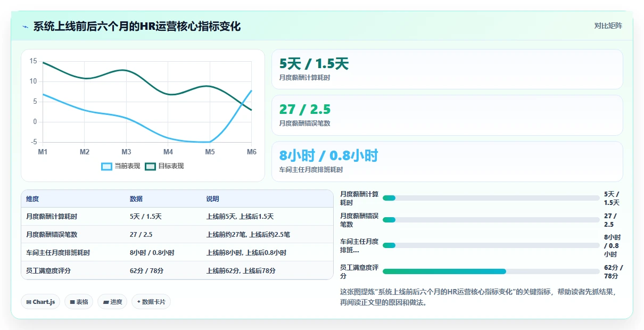Click the M1 x-axis label
The height and width of the screenshot is (330, 644).
[x=43, y=152]
